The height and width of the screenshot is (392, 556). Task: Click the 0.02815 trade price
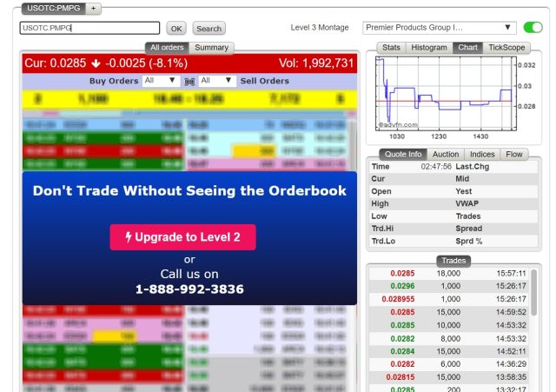pyautogui.click(x=400, y=377)
